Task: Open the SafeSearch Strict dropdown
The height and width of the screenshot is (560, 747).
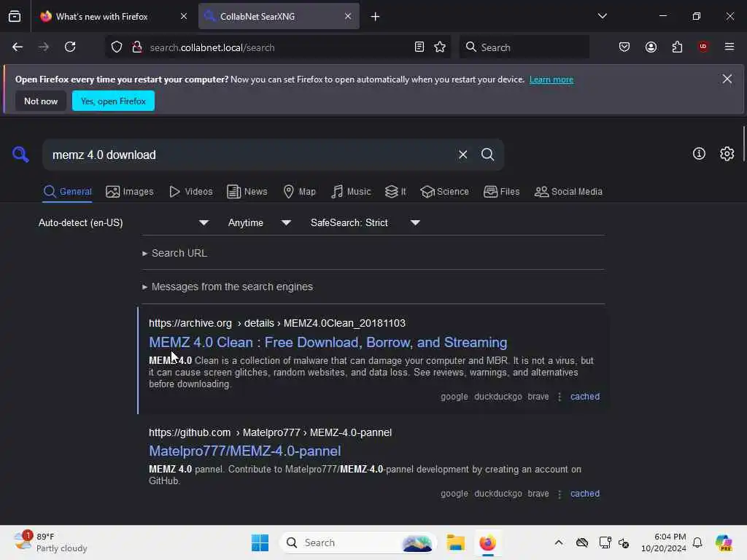Action: click(365, 223)
